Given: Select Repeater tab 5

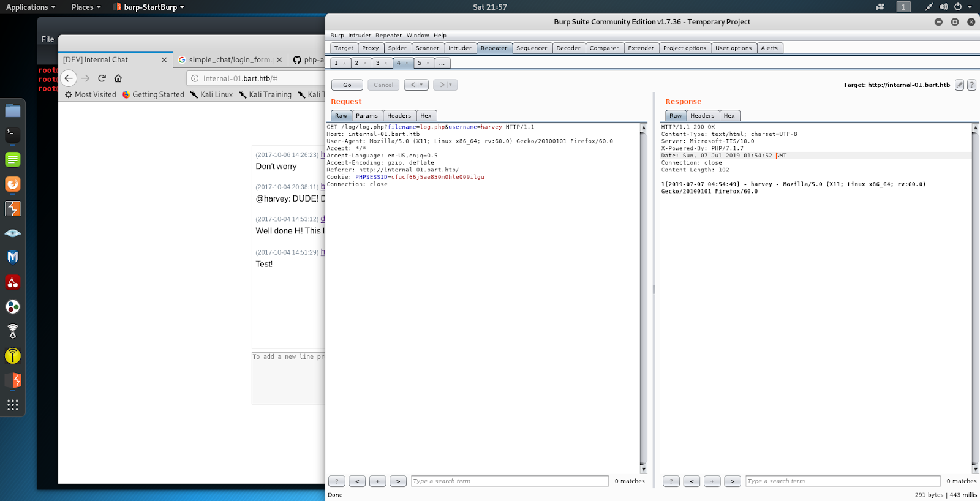Looking at the screenshot, I should point(420,63).
